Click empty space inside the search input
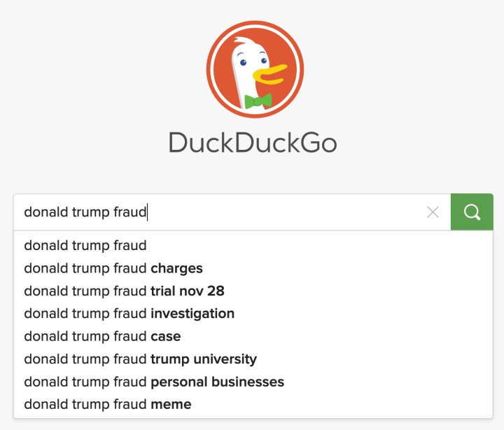Image resolution: width=504 pixels, height=430 pixels. (x=286, y=212)
